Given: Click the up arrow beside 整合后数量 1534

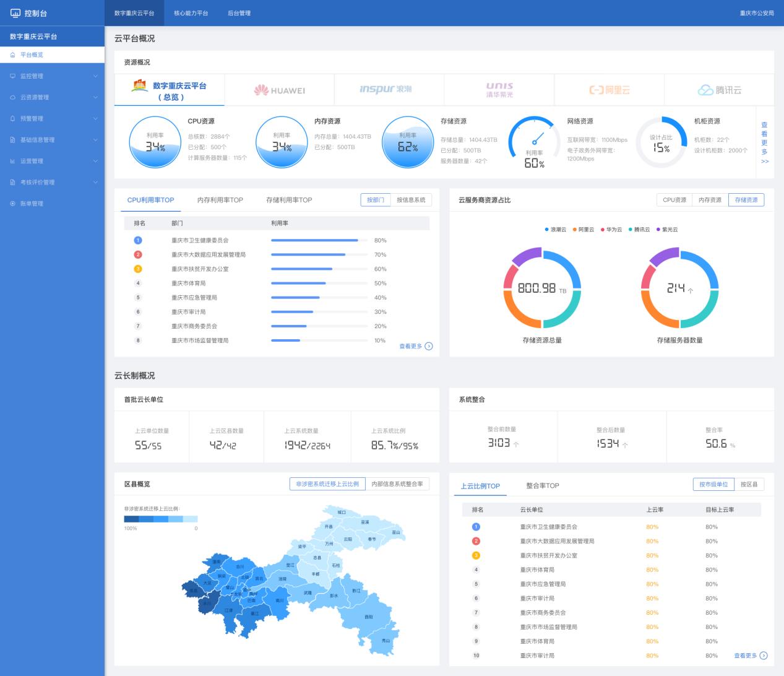Looking at the screenshot, I should [625, 444].
